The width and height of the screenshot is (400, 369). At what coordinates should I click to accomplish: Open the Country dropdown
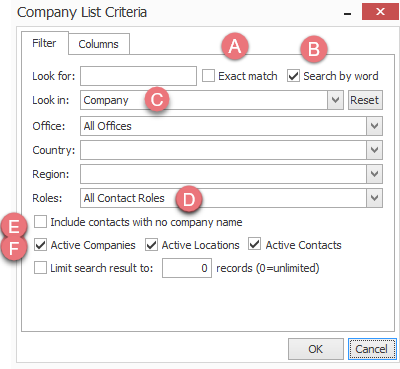(x=374, y=150)
